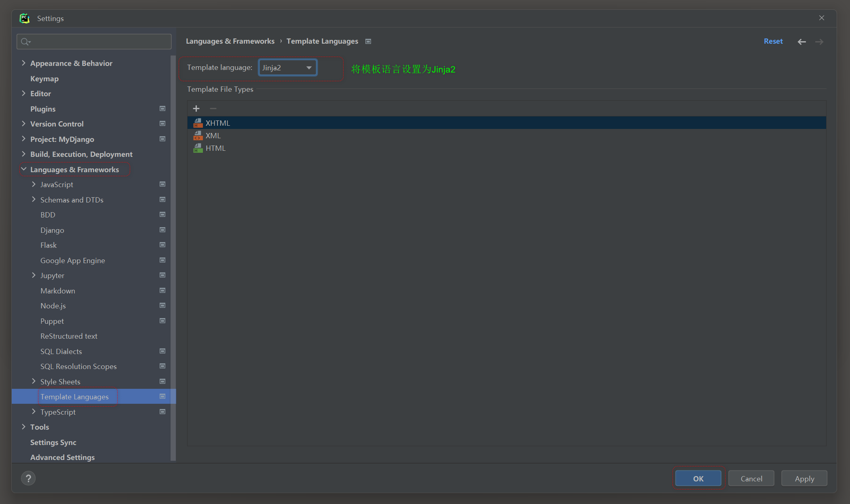Click project settings icon next to SQL Resolution Scopes
The width and height of the screenshot is (850, 504).
click(162, 366)
